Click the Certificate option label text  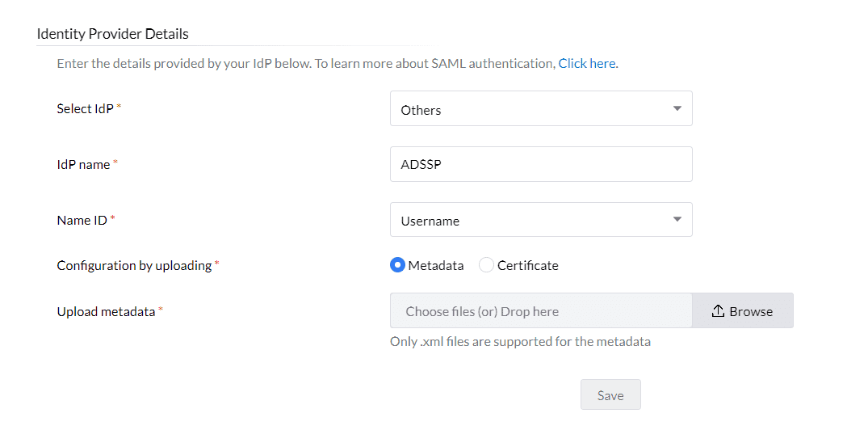(x=527, y=265)
